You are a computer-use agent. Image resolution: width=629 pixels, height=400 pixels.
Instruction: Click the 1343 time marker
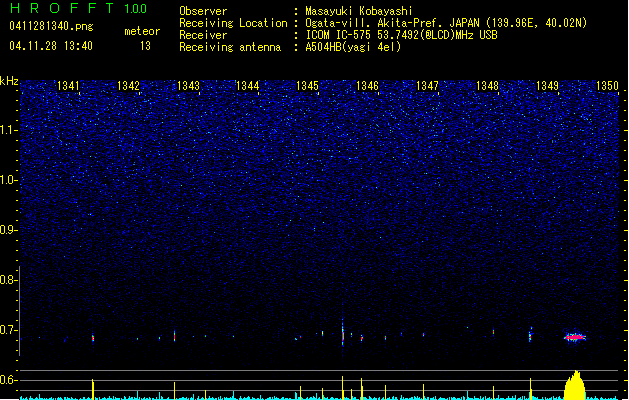point(188,85)
